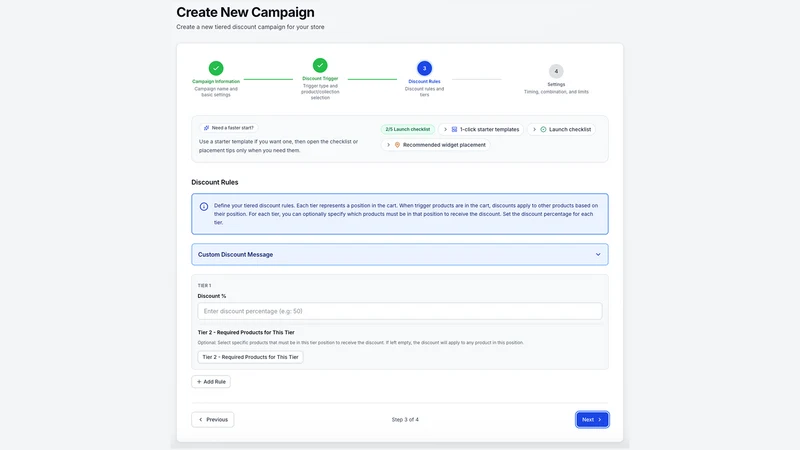Viewport: 800px width, 450px height.
Task: Click the Discount Trigger step label
Action: point(320,79)
